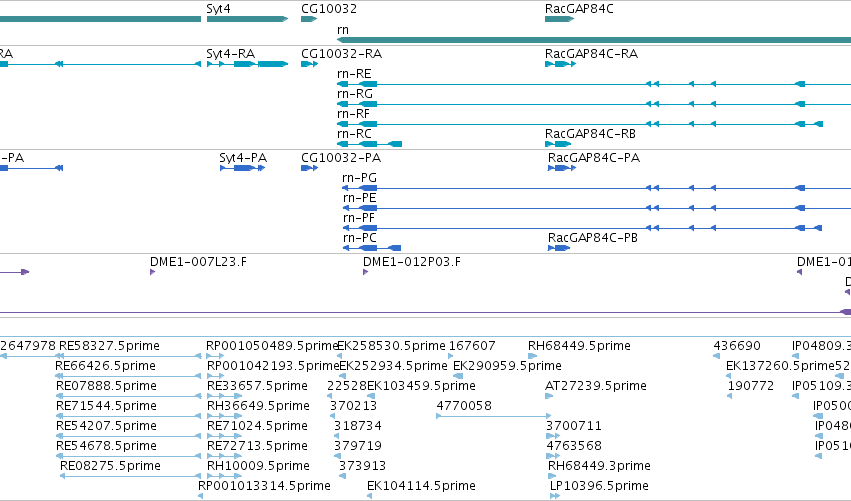The width and height of the screenshot is (851, 501).
Task: Select the 370213 feature label
Action: click(353, 406)
